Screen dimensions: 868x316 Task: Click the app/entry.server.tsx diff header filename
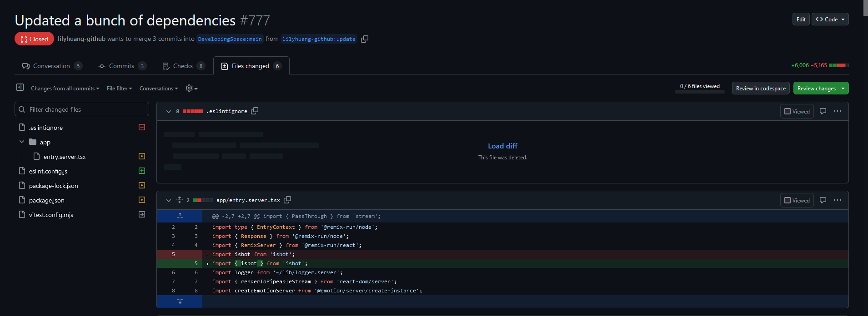coord(248,200)
